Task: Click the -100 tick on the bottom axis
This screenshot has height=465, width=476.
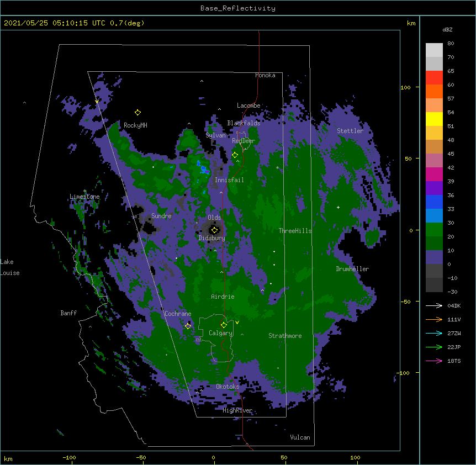Action: 69,457
